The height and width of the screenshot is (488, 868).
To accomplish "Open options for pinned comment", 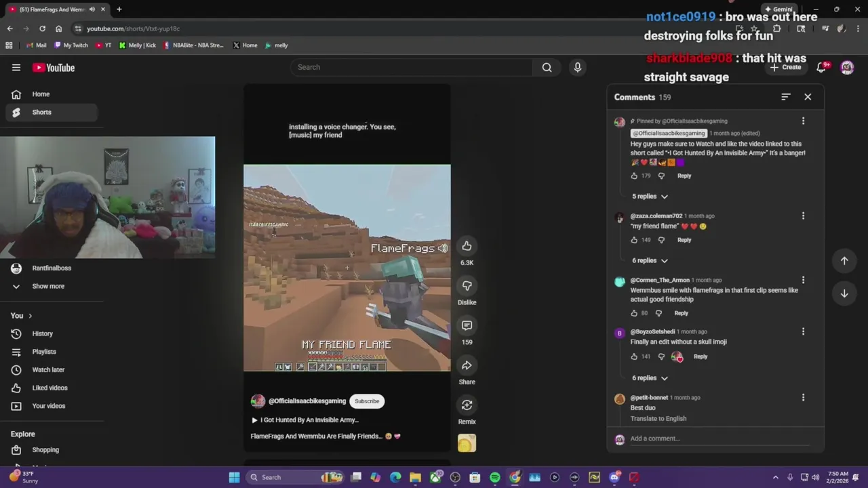I will coord(803,121).
